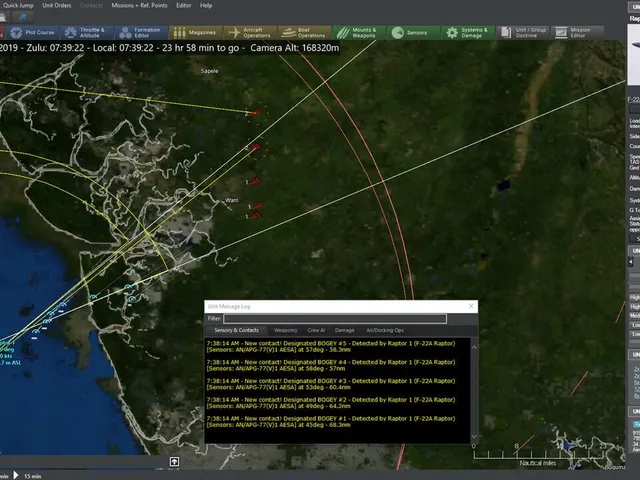This screenshot has width=640, height=480.
Task: Open Mounts & Weapons
Action: [359, 33]
